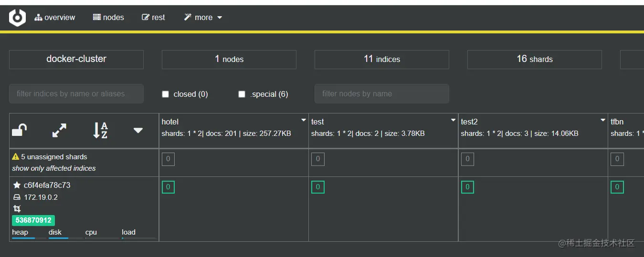Toggle the .special (6) checkbox
This screenshot has height=257, width=644.
tap(242, 94)
